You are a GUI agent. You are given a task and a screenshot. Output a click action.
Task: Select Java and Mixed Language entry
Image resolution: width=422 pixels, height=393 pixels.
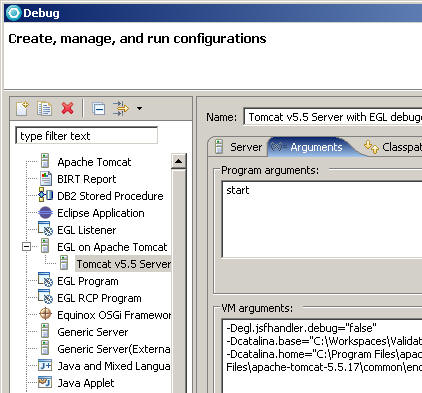(x=114, y=366)
